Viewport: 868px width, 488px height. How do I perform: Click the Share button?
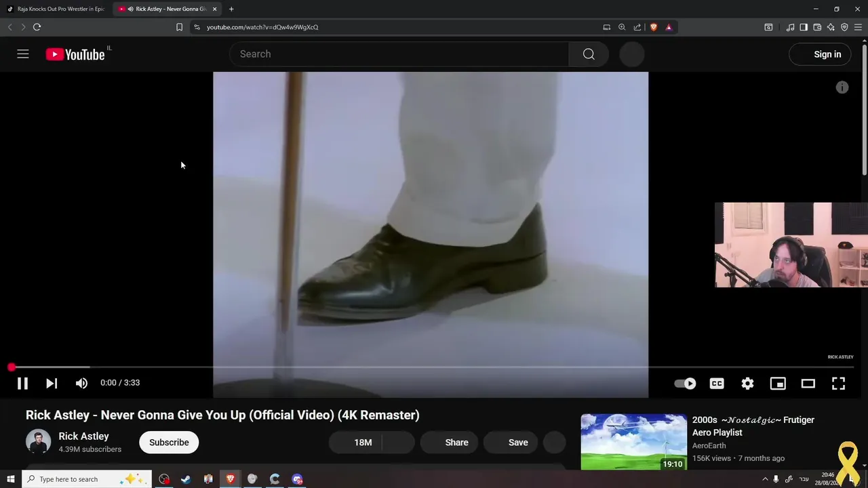[450, 442]
